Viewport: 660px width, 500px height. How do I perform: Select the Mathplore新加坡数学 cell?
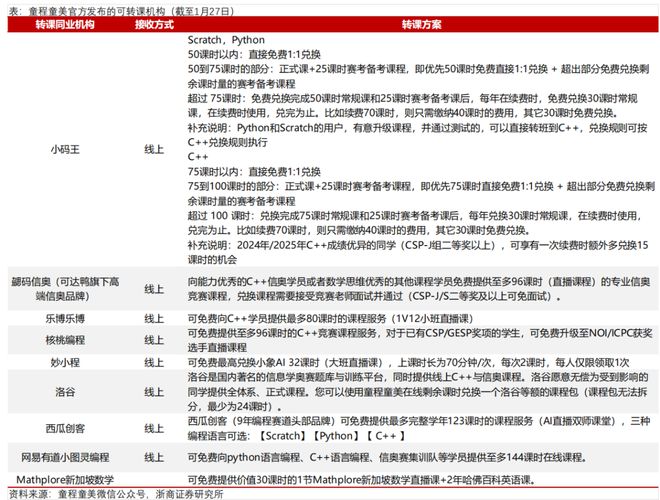(65, 479)
